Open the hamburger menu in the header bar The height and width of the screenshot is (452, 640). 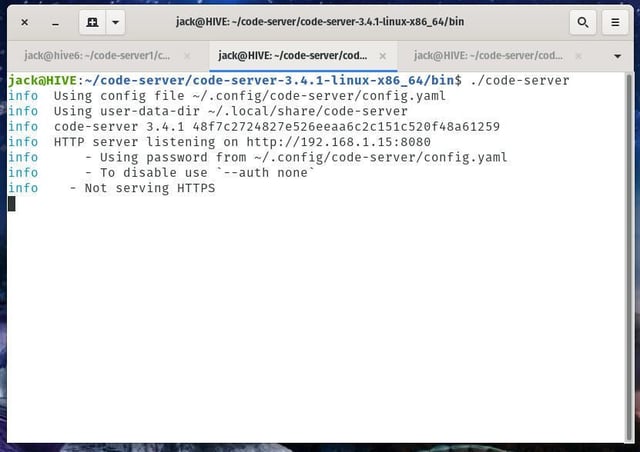pyautogui.click(x=615, y=22)
